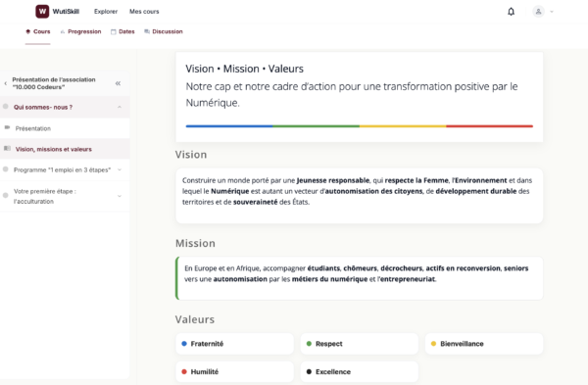Click the Valeurs section heading

[195, 319]
